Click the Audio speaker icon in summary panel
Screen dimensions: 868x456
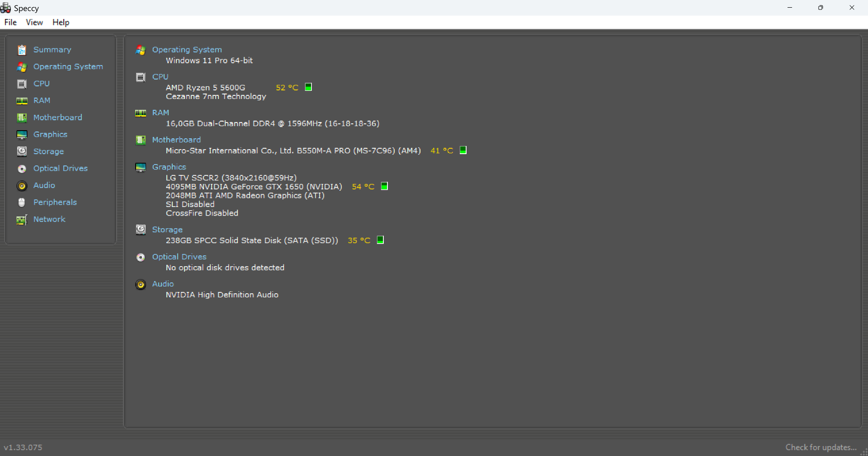[141, 284]
